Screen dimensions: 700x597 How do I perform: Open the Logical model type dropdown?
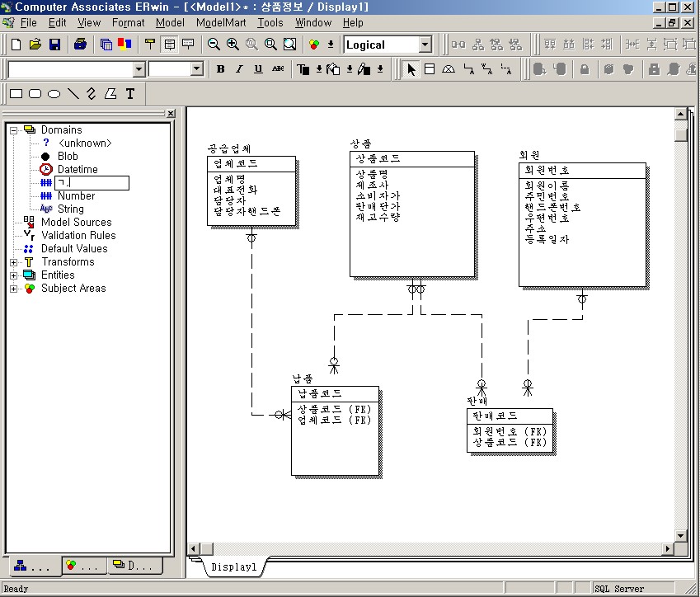click(425, 45)
